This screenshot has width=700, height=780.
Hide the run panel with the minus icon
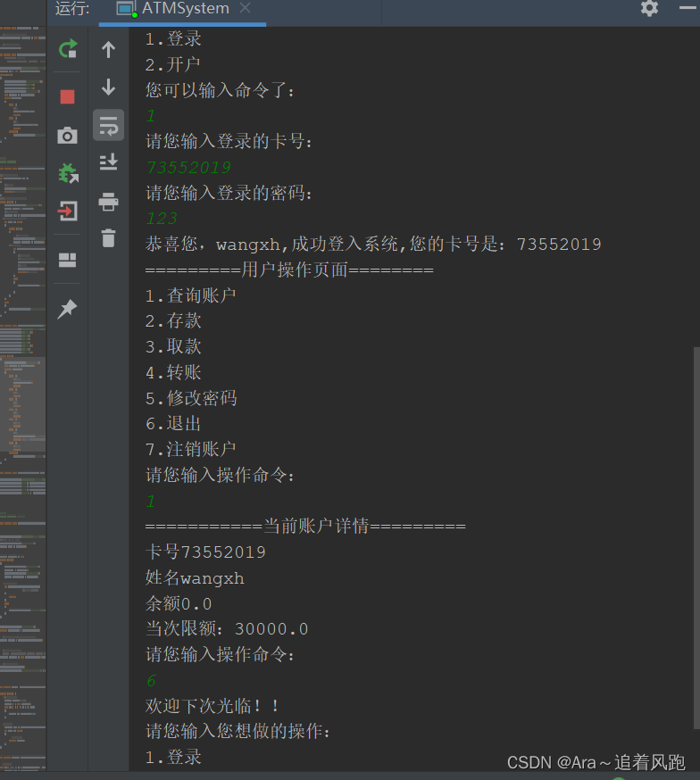tap(687, 7)
